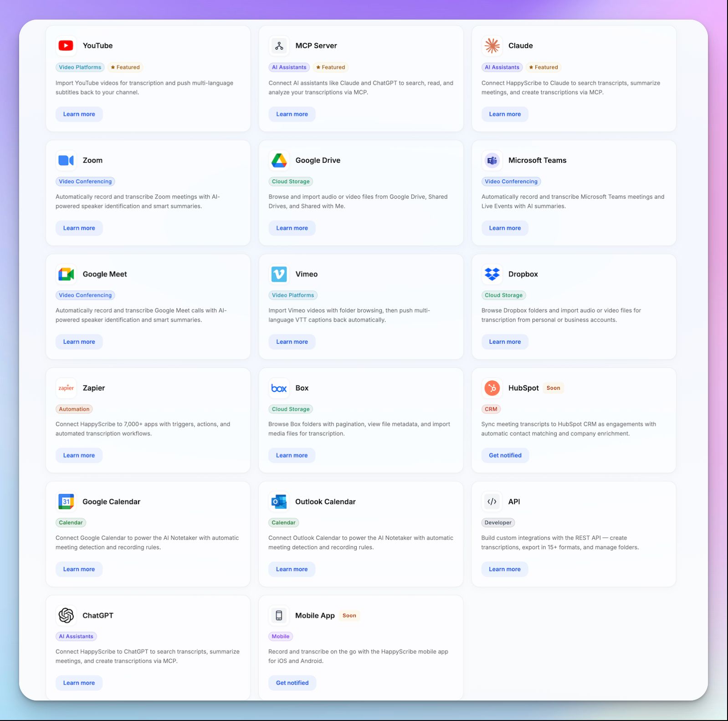Click the Microsoft Teams card title
The height and width of the screenshot is (721, 728).
point(538,160)
